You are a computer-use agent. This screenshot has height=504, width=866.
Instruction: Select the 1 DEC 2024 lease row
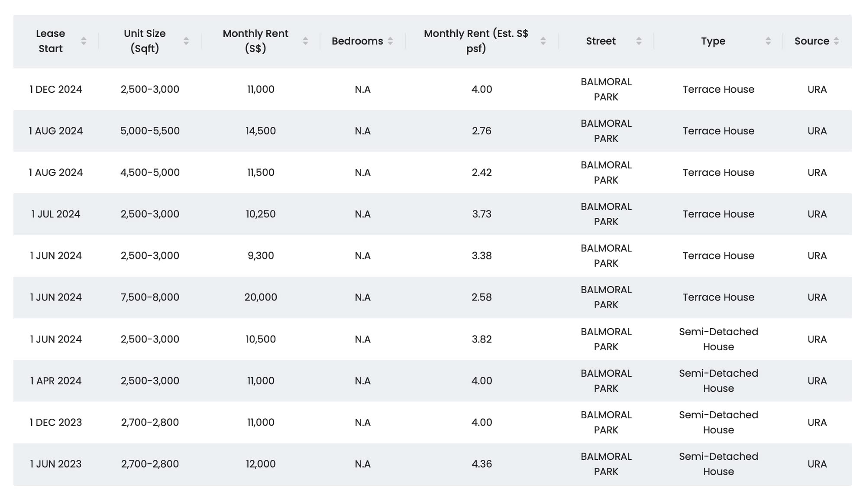432,89
